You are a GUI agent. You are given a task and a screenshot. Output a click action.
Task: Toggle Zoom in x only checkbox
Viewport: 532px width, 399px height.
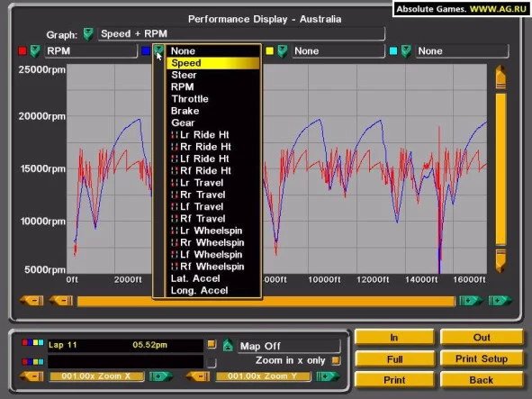tap(336, 360)
